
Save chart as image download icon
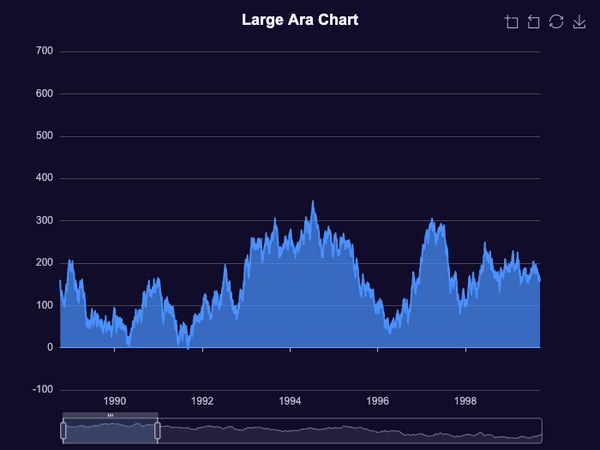tap(579, 22)
